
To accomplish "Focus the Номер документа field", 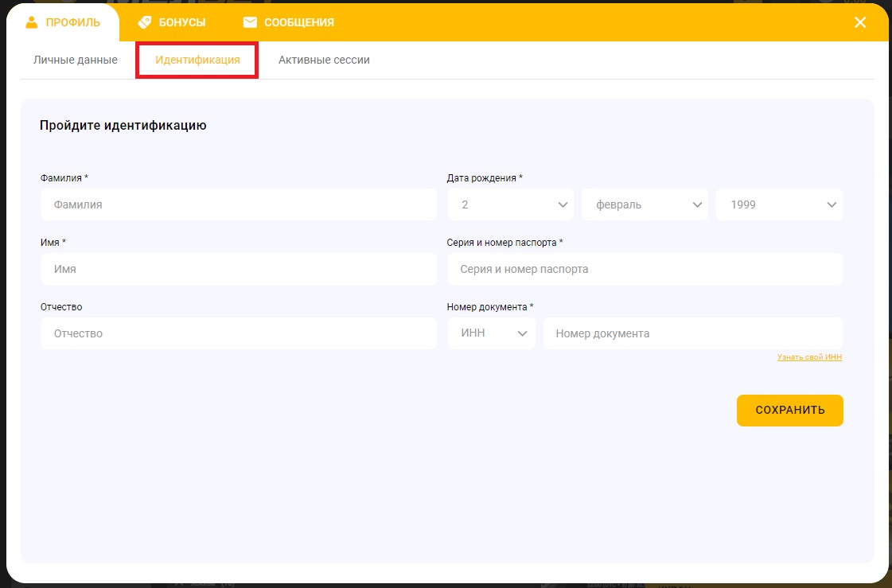I will 692,333.
